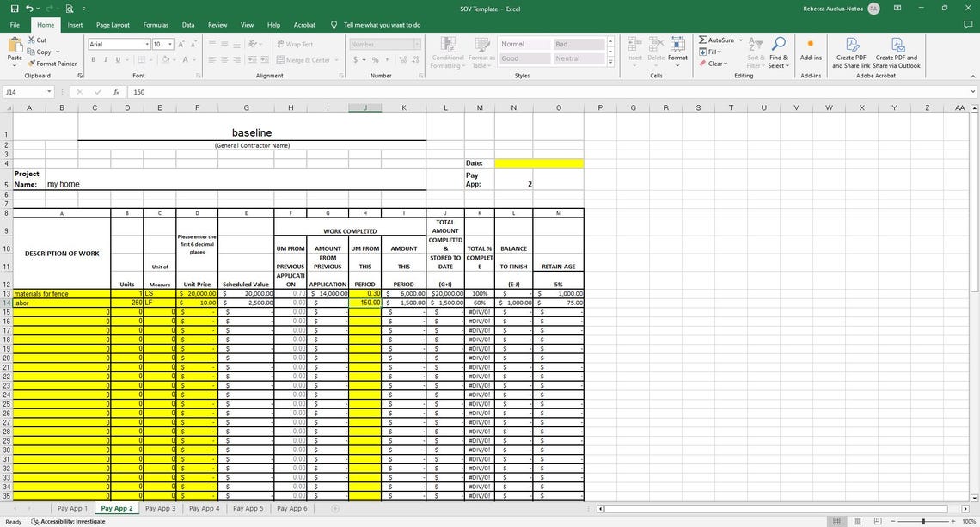Click the Center align icon

point(224,60)
